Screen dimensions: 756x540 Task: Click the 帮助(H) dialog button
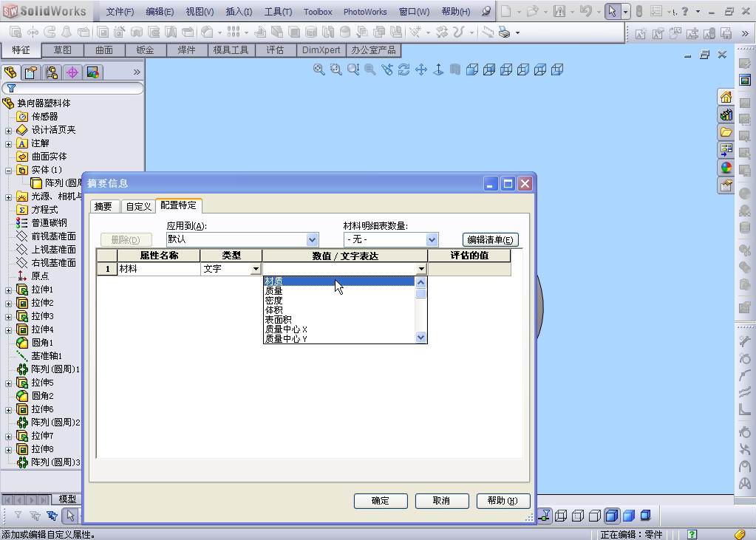503,501
